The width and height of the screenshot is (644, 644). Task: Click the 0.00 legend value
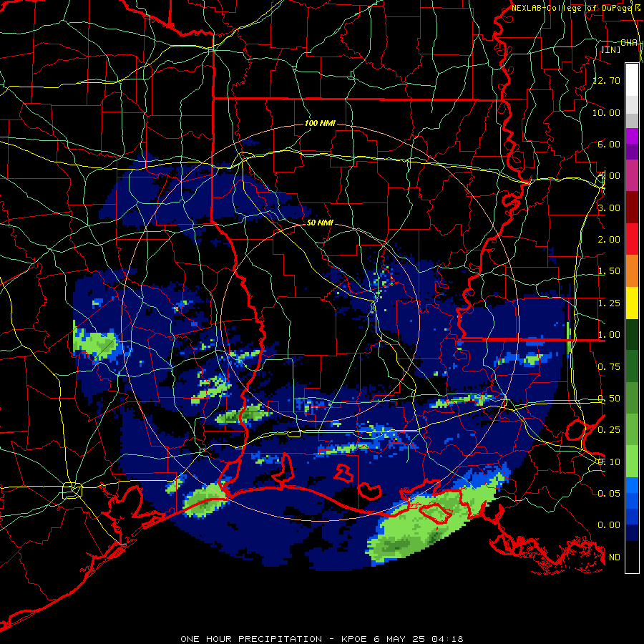[x=609, y=525]
